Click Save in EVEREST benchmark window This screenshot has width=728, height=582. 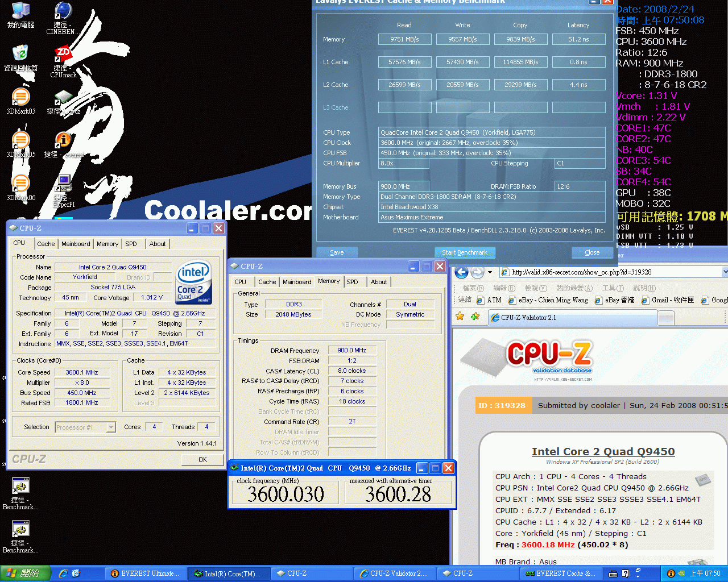337,252
